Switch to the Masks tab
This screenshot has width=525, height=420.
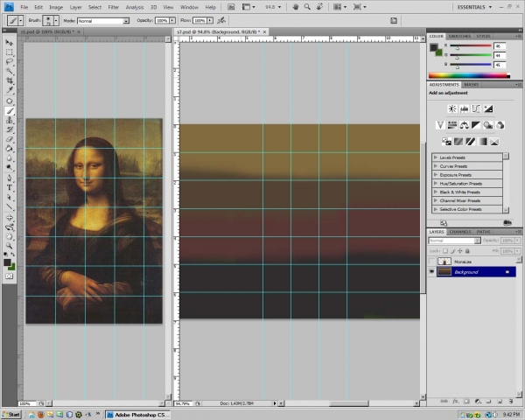tap(471, 85)
